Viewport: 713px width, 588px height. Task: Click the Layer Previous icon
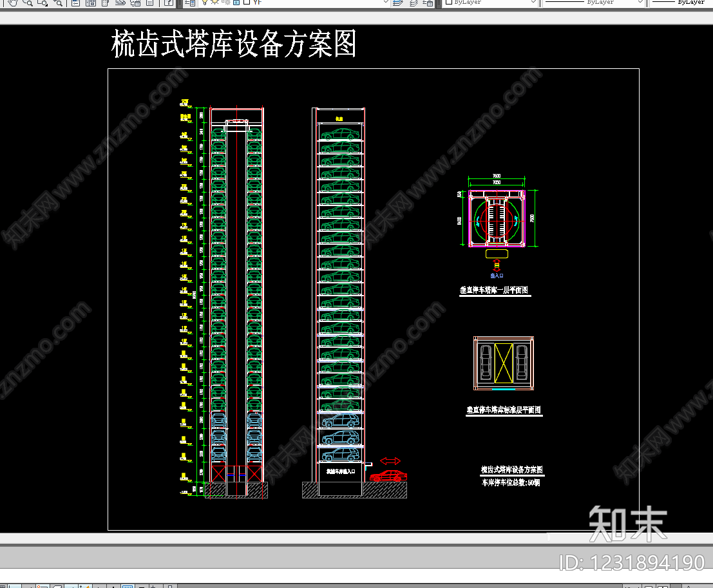[414, 3]
